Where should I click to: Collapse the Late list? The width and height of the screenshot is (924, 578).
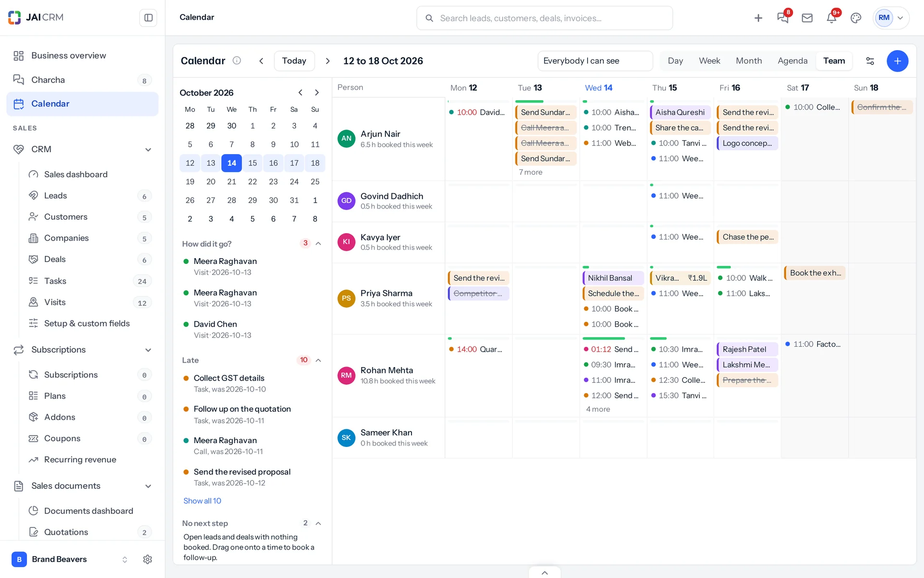click(x=318, y=360)
